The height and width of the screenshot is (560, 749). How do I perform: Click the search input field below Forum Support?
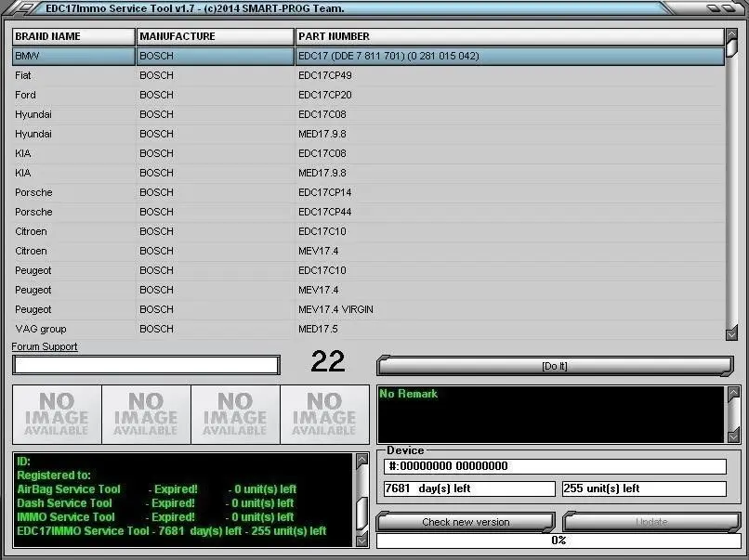(146, 365)
